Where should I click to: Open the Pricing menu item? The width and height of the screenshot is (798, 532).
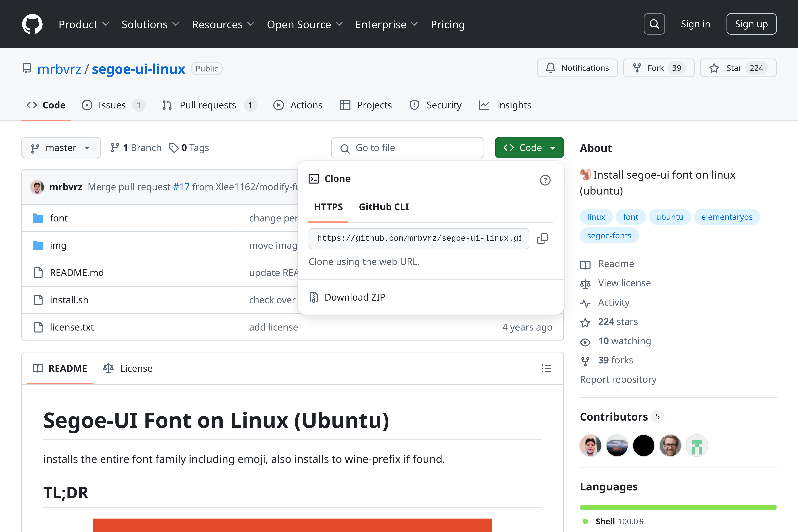[x=448, y=24]
